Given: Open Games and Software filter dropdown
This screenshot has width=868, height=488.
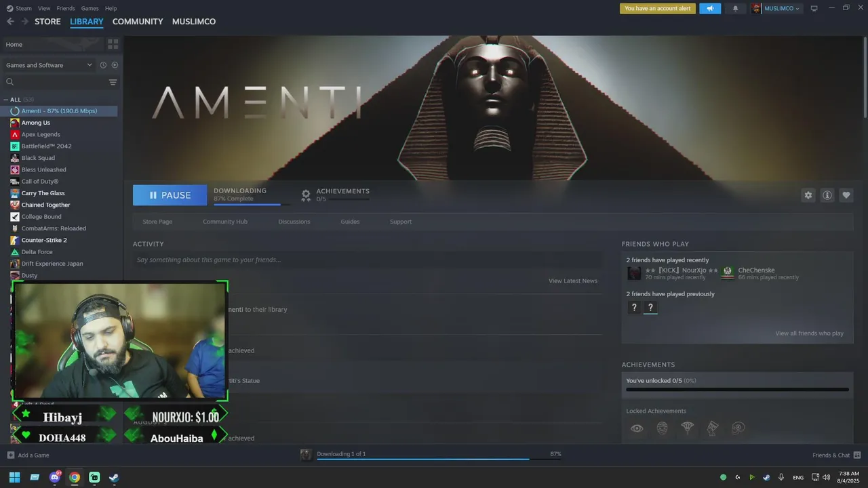Looking at the screenshot, I should pos(49,65).
